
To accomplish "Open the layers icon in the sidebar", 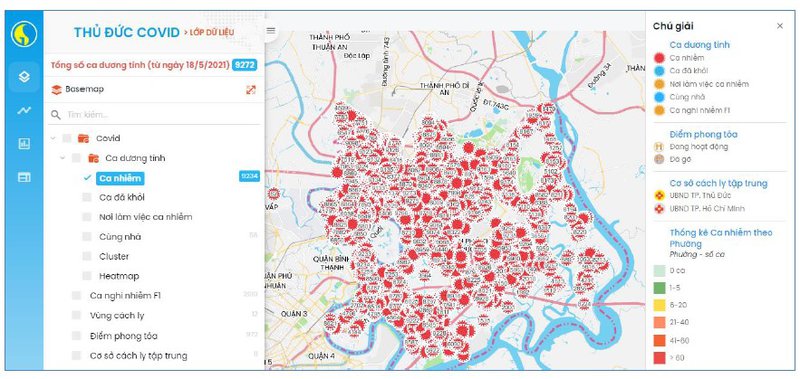I will click(24, 77).
